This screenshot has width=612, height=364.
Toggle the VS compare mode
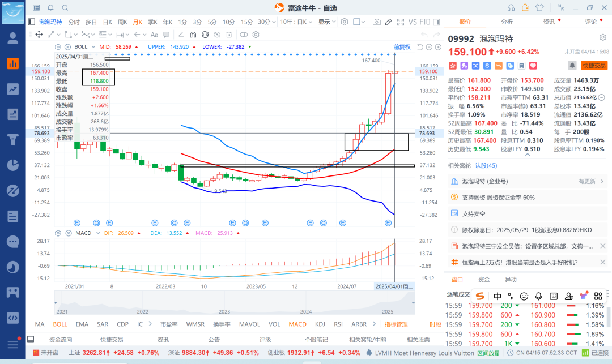point(413,22)
